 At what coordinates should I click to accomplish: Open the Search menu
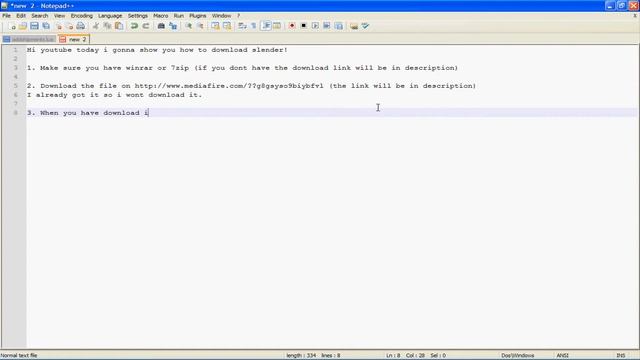(40, 16)
